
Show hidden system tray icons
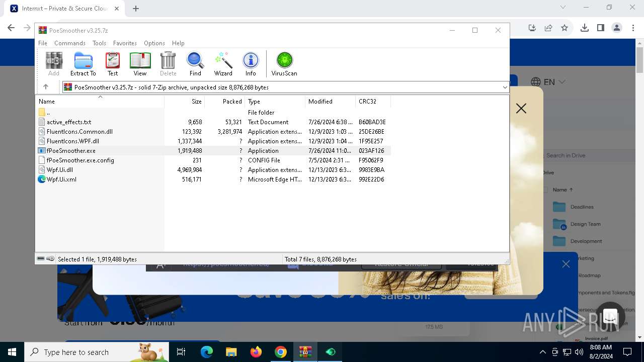click(x=542, y=352)
